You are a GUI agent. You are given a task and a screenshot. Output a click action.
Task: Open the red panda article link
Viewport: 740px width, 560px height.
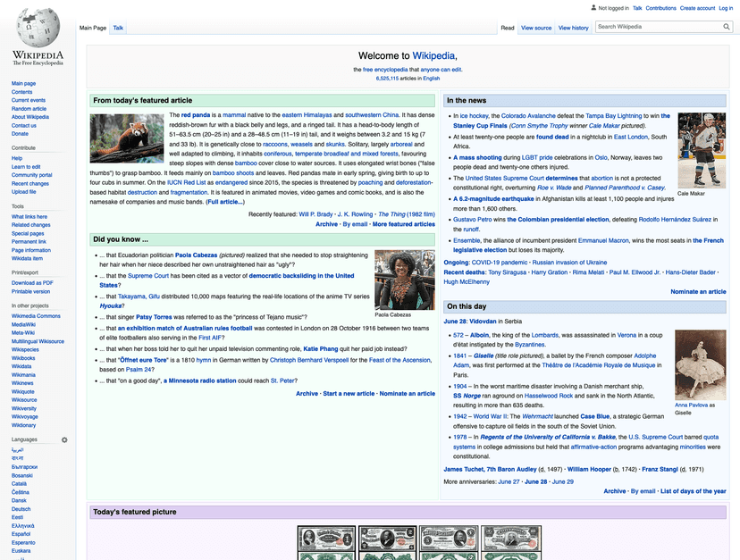tap(196, 114)
